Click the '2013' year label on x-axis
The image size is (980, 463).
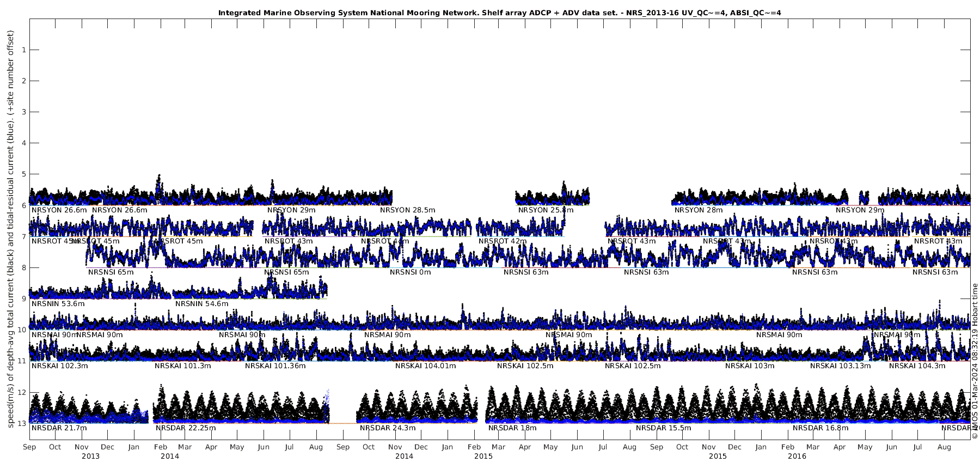click(x=90, y=456)
